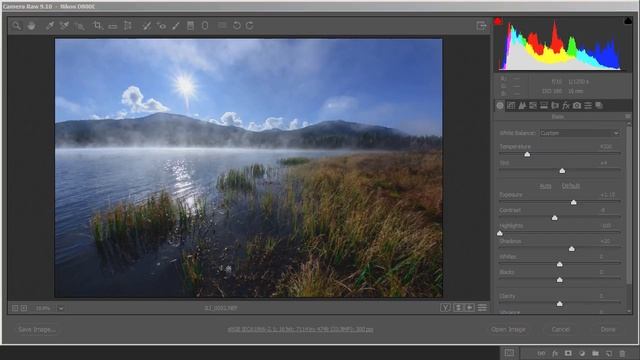The height and width of the screenshot is (360, 640).
Task: Open the Effects (fx) panel tab
Action: pos(566,106)
